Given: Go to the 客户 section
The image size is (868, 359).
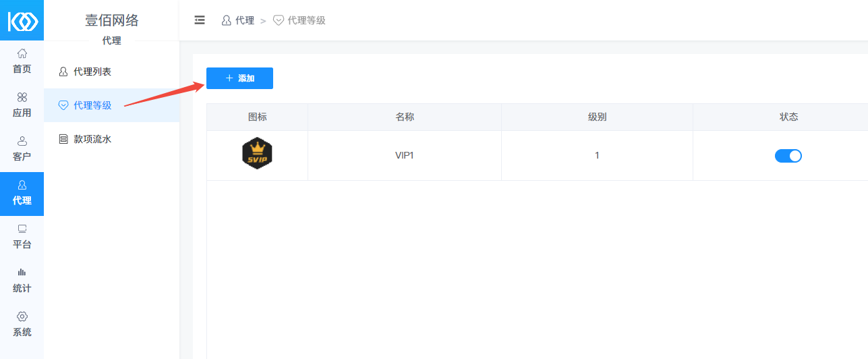Looking at the screenshot, I should click(x=22, y=148).
